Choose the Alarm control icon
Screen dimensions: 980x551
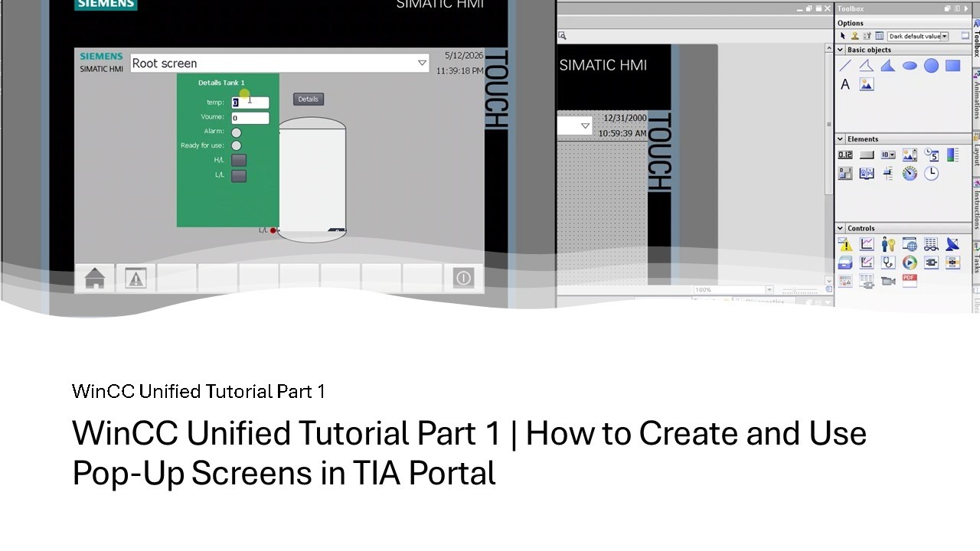(845, 244)
